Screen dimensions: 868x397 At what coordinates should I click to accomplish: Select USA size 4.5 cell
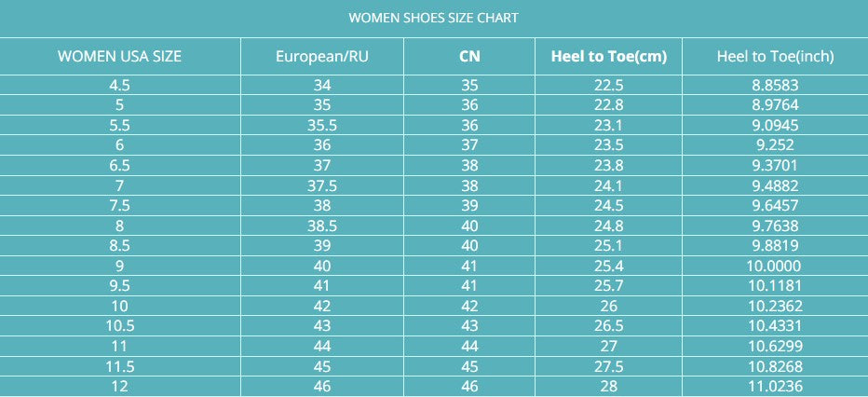click(119, 85)
